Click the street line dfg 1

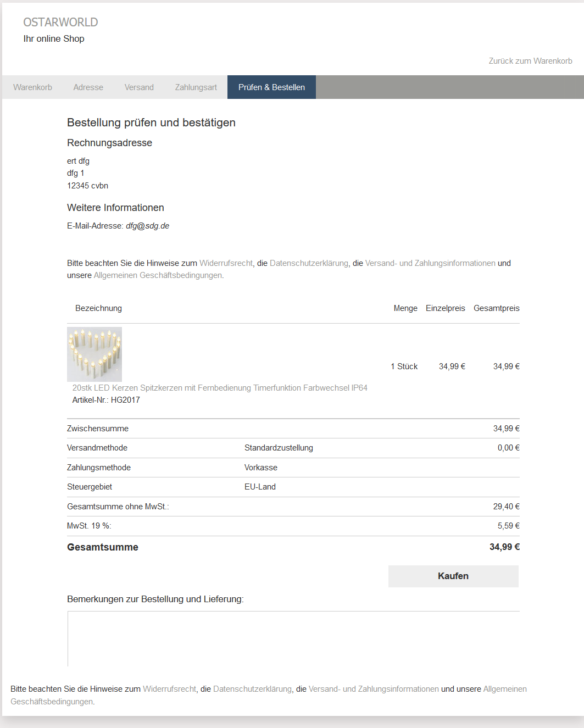tap(75, 173)
